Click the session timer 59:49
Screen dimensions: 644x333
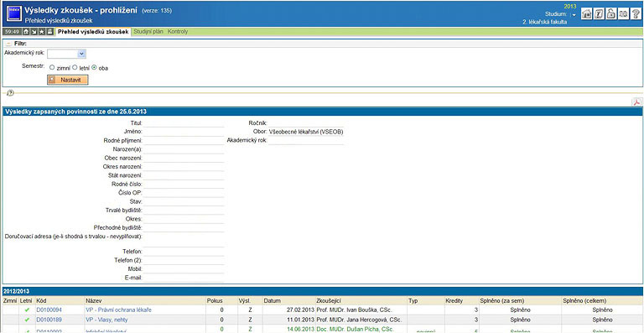tap(12, 32)
